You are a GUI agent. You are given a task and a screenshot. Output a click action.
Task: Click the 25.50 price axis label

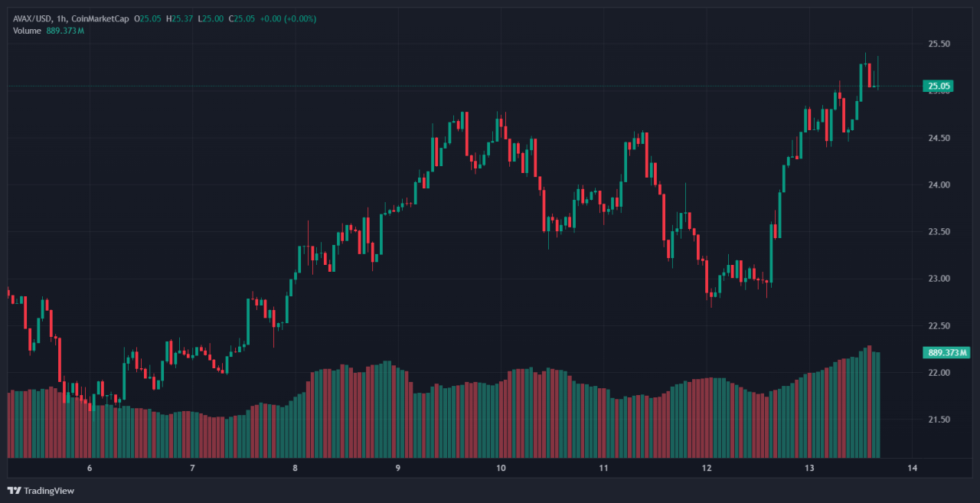pos(939,44)
